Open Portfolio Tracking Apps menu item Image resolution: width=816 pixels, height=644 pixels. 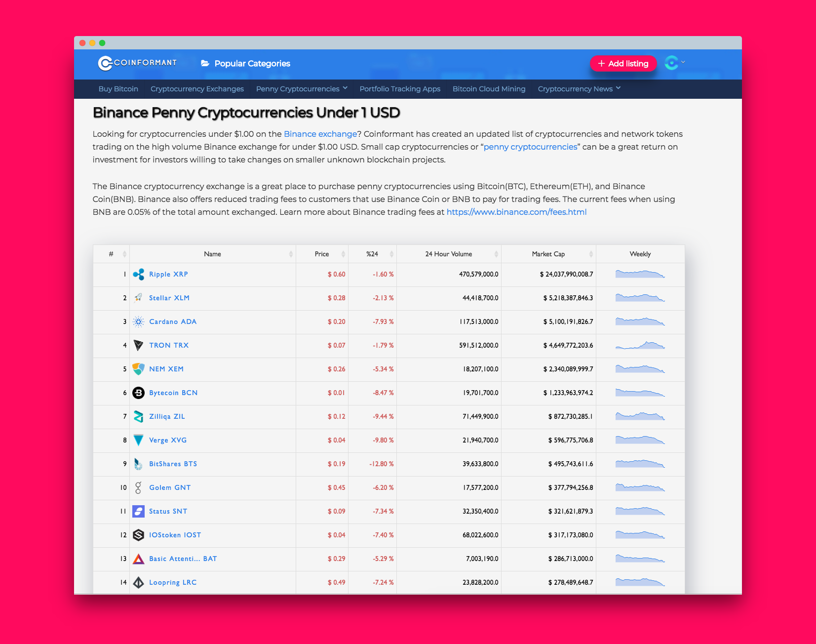pos(400,89)
